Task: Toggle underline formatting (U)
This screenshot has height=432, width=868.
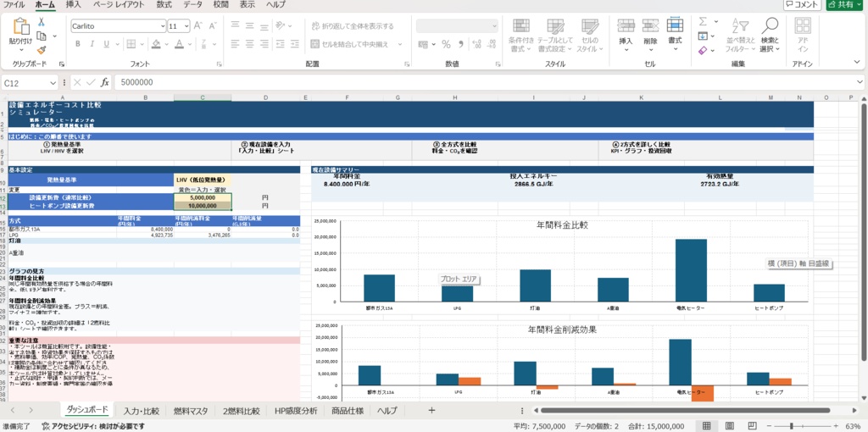Action: click(106, 44)
